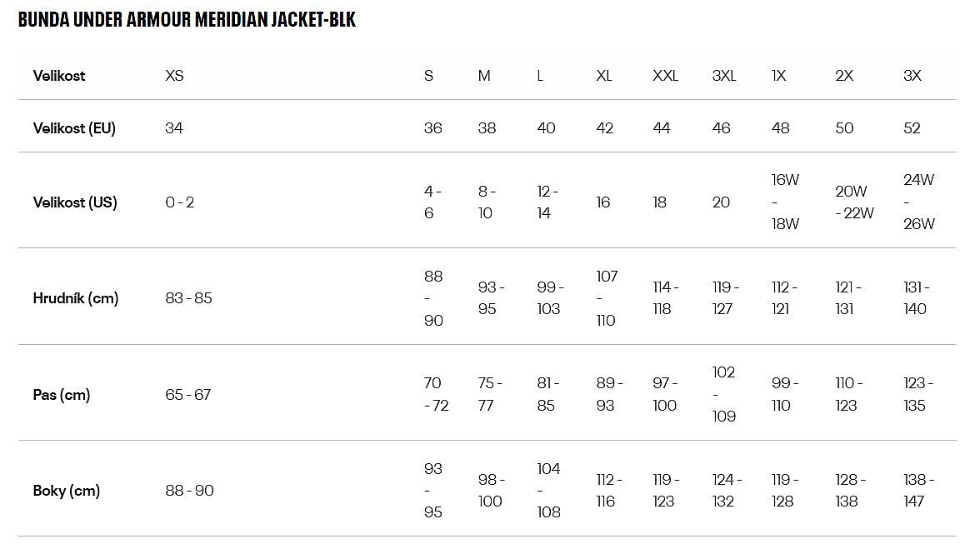Select the Velikost (EU) row label
The height and width of the screenshot is (554, 980).
[x=74, y=128]
